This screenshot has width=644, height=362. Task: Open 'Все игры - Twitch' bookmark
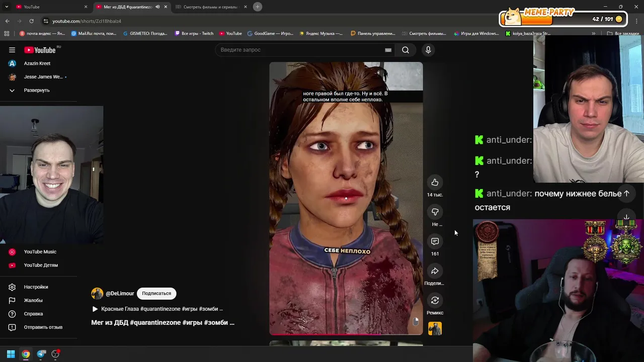(194, 34)
